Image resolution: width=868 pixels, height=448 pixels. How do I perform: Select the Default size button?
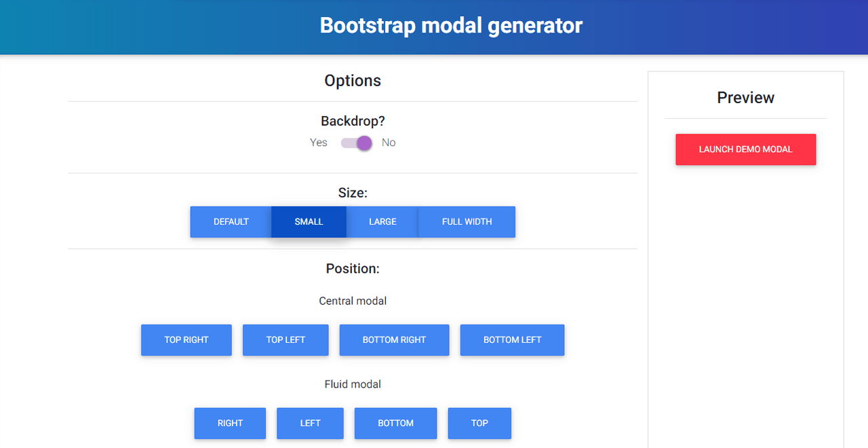(x=231, y=222)
